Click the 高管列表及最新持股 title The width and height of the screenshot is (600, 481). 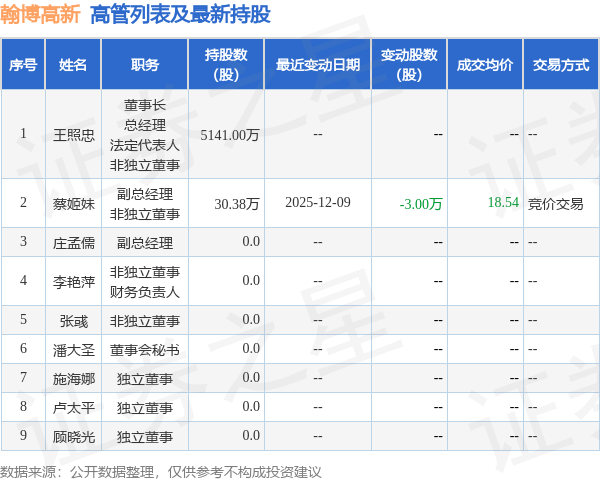pos(180,14)
